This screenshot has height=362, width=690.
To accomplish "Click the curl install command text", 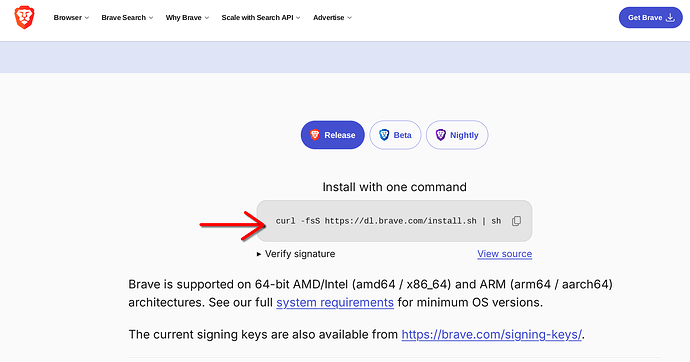I will tap(388, 221).
